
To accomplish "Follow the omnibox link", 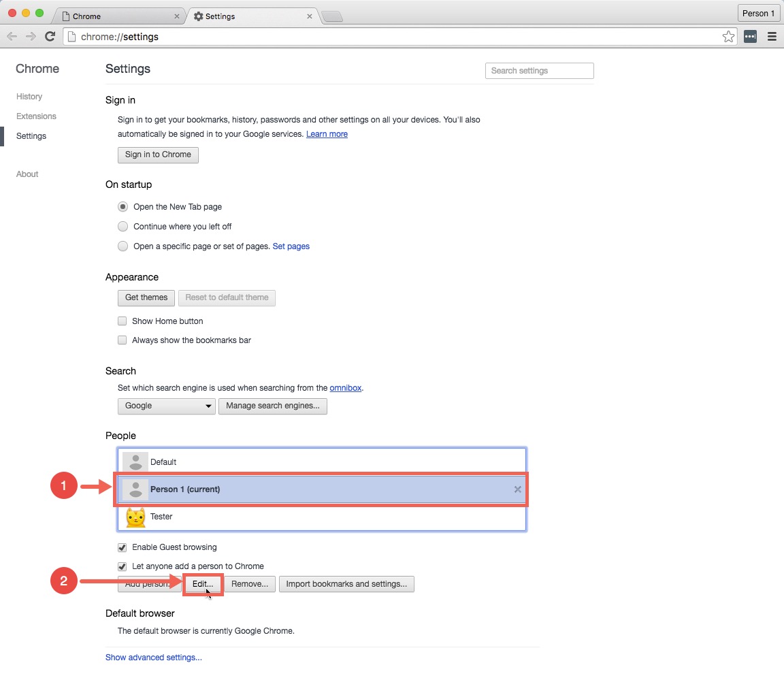I will coord(346,388).
